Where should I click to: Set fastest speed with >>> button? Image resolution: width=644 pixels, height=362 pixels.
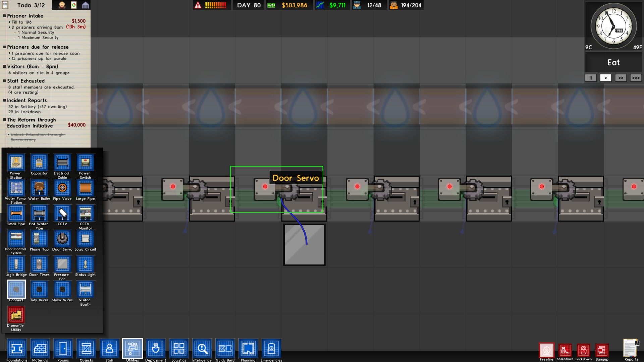[636, 78]
